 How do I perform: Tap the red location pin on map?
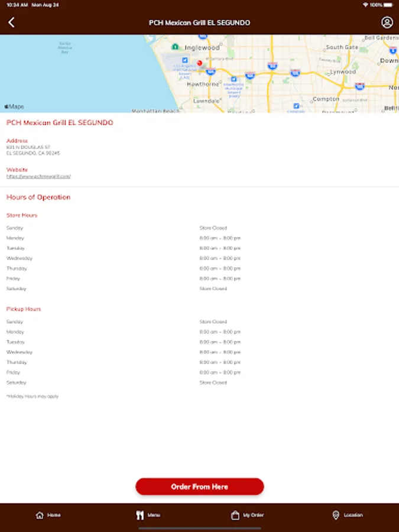(200, 63)
